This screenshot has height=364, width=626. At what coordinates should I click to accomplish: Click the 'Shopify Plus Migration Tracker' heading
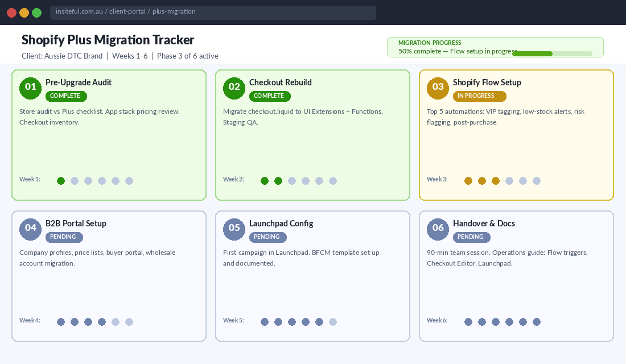108,40
